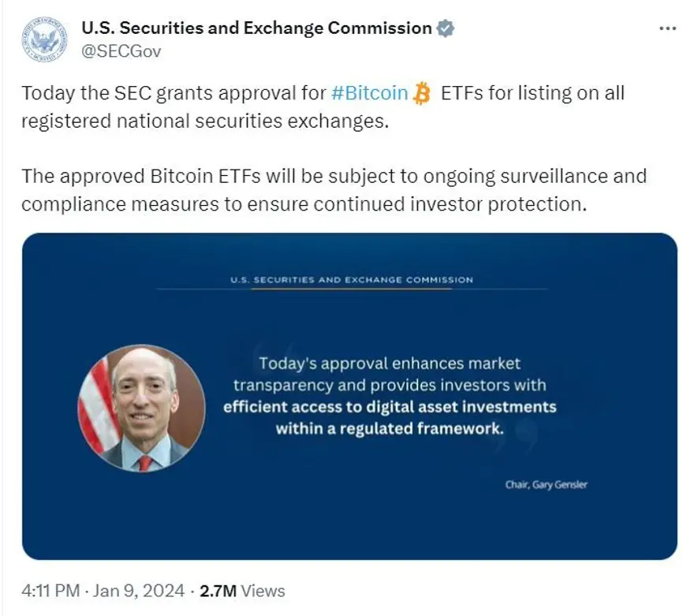The height and width of the screenshot is (616, 694).
Task: Click the circular portrait photo in the image
Action: click(142, 408)
